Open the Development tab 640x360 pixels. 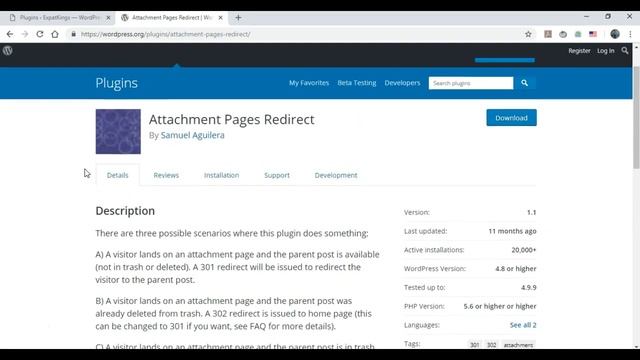point(336,175)
